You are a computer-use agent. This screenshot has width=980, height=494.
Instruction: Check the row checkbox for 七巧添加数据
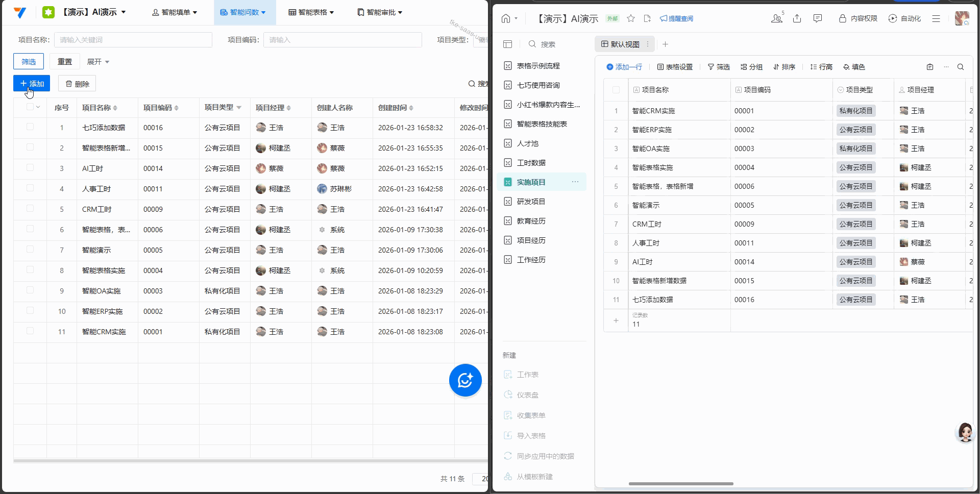click(30, 127)
